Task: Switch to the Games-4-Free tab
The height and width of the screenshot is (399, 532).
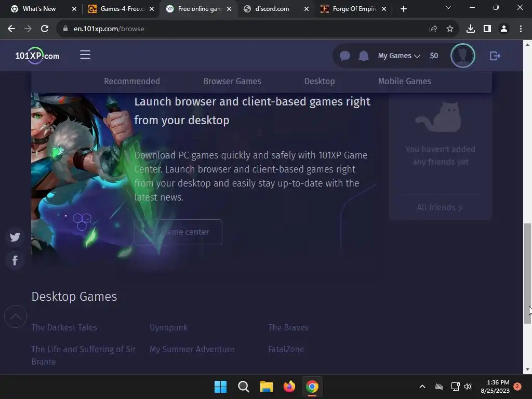Action: click(x=116, y=9)
